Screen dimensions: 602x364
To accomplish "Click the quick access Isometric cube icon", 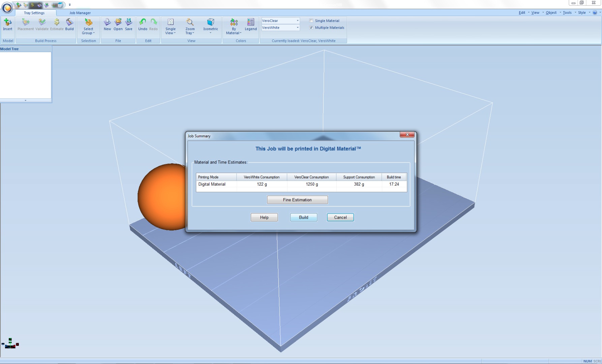I will (x=60, y=5).
